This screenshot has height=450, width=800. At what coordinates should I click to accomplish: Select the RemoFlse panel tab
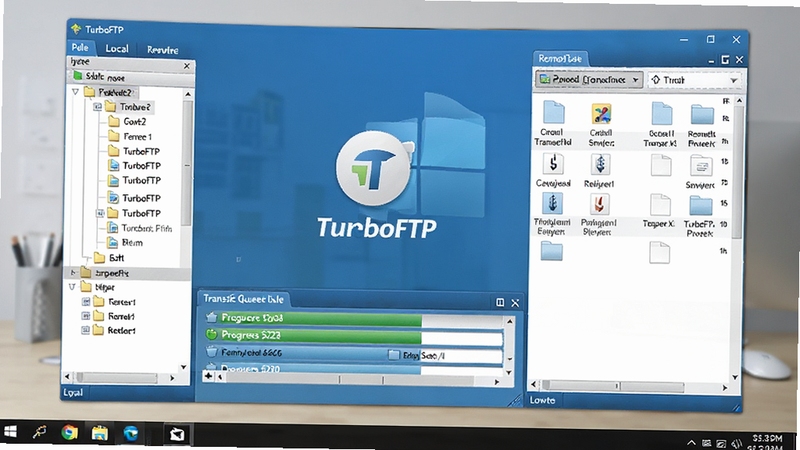tap(560, 59)
